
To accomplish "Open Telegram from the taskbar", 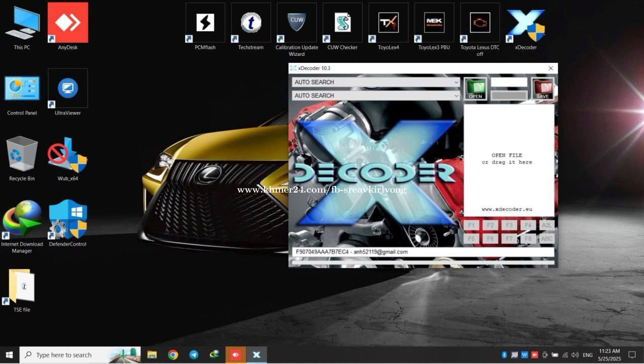I will tap(194, 354).
